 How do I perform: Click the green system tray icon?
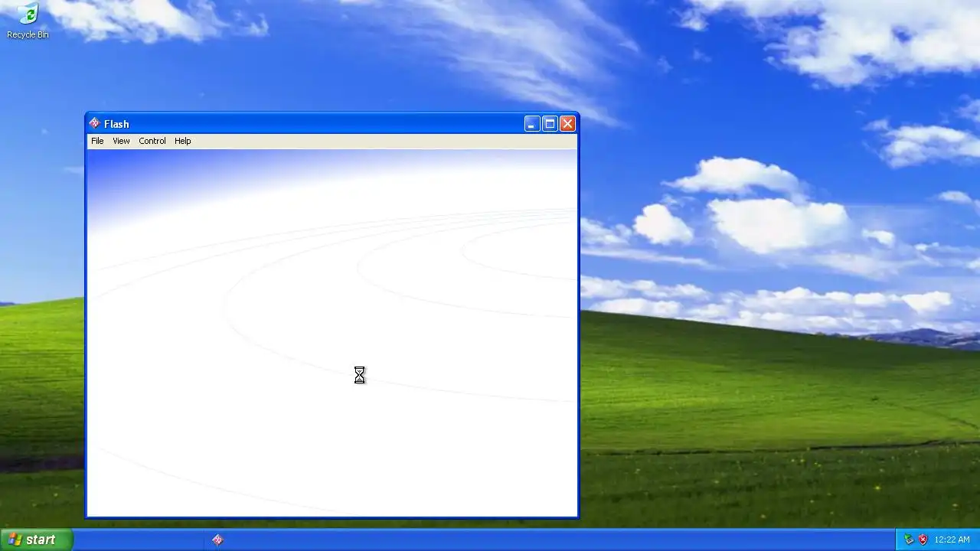point(909,540)
